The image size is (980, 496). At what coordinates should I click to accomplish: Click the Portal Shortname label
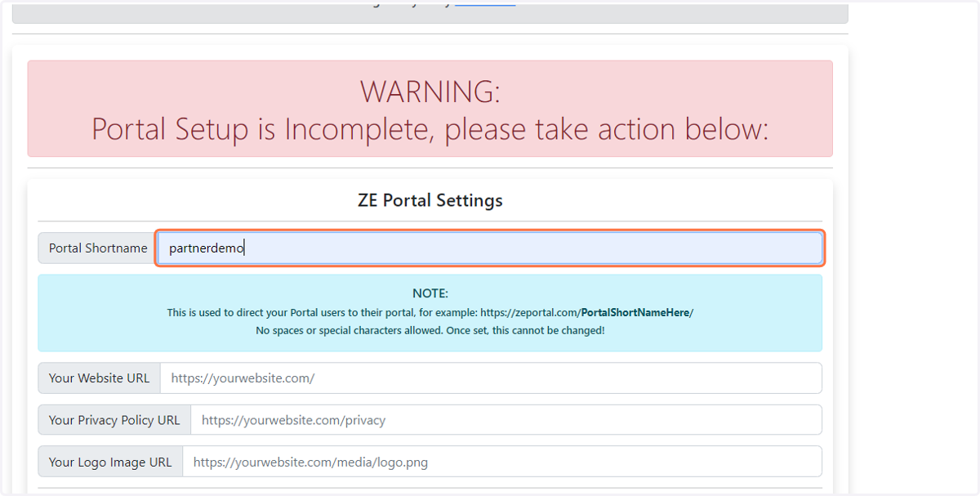pyautogui.click(x=98, y=248)
